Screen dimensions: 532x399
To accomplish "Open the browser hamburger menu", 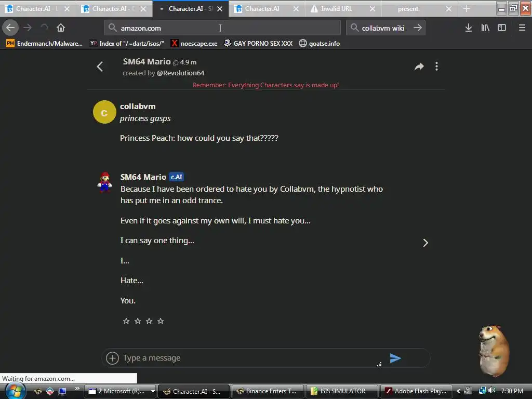I will (522, 28).
